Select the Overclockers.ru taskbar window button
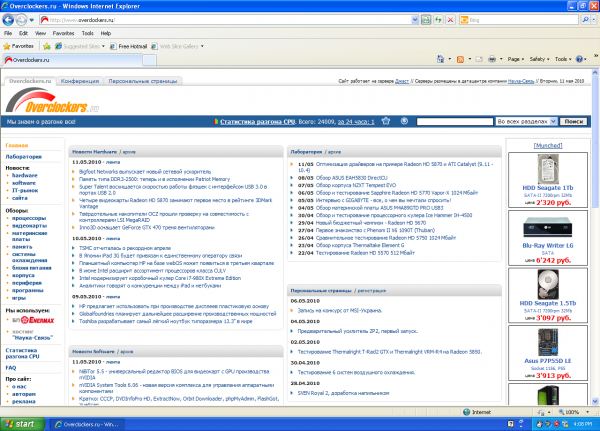600x431 pixels. click(87, 424)
